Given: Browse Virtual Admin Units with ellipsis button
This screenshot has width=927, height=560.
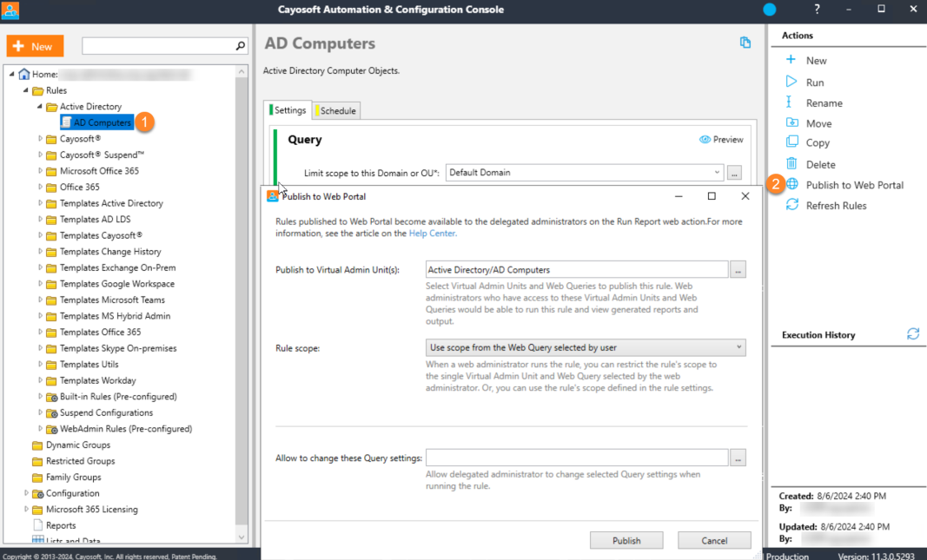Looking at the screenshot, I should [738, 269].
